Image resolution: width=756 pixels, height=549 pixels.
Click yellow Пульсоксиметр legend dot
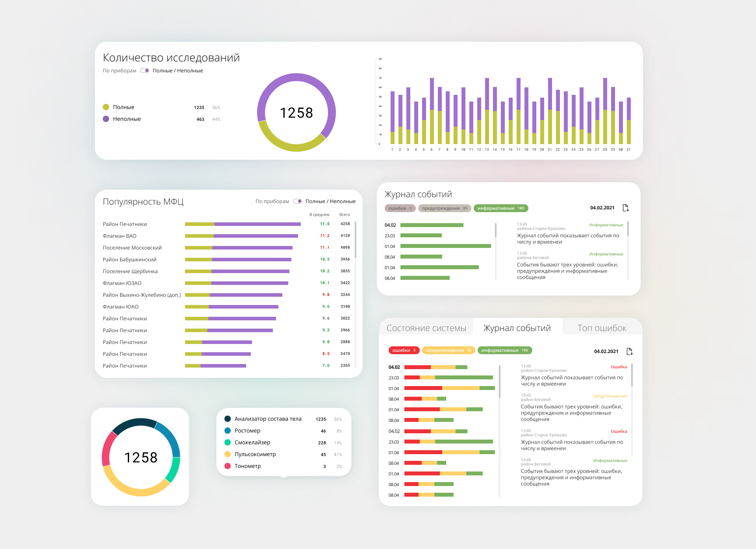click(228, 454)
